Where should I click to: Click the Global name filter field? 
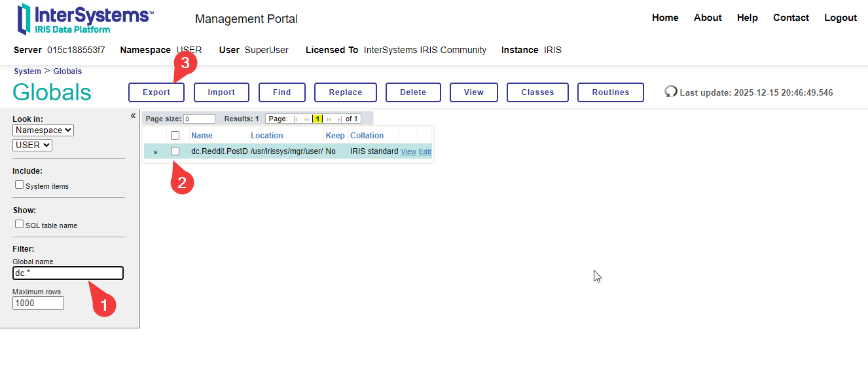pos(68,273)
